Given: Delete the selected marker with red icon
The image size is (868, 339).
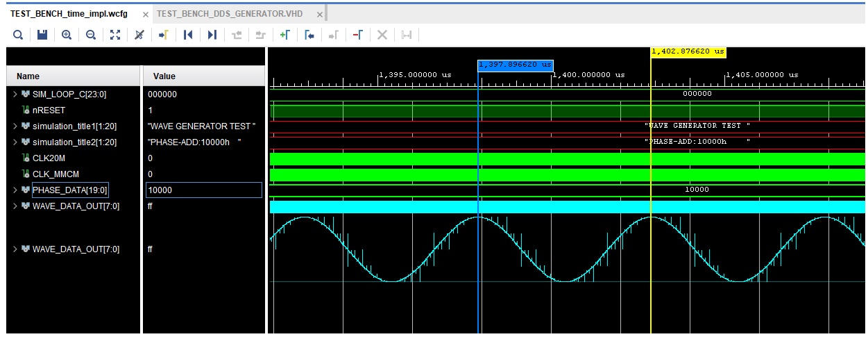Looking at the screenshot, I should (x=357, y=35).
